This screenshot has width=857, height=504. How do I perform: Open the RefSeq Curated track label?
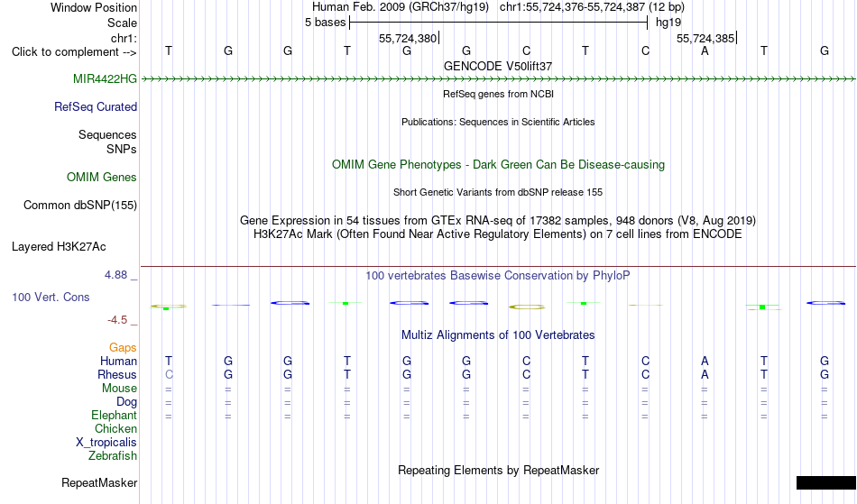pos(96,106)
